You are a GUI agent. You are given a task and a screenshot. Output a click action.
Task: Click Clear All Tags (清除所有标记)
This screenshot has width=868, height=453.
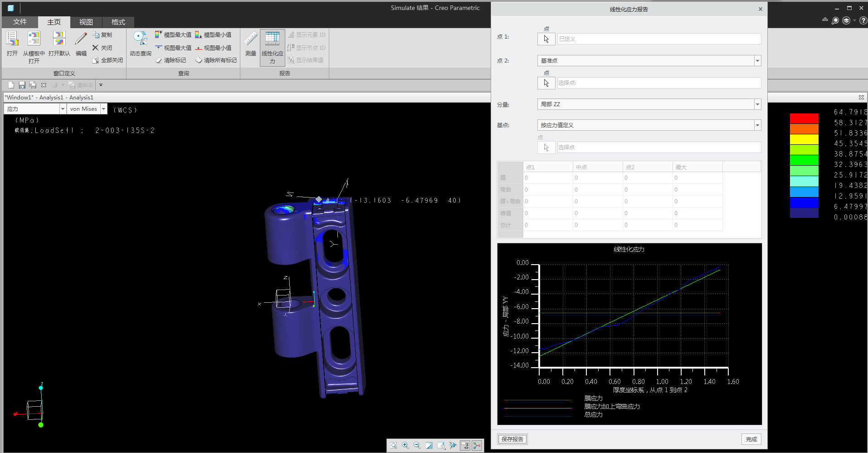pyautogui.click(x=216, y=60)
